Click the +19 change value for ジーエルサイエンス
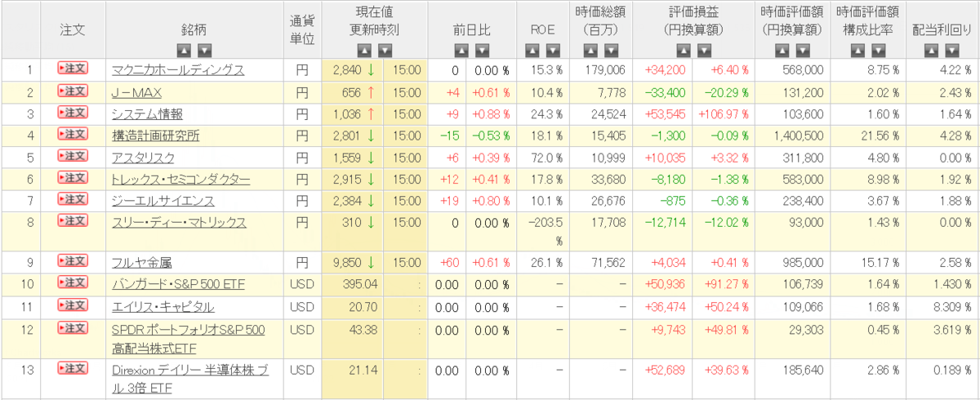Screen dimensions: 980x400 [450, 201]
